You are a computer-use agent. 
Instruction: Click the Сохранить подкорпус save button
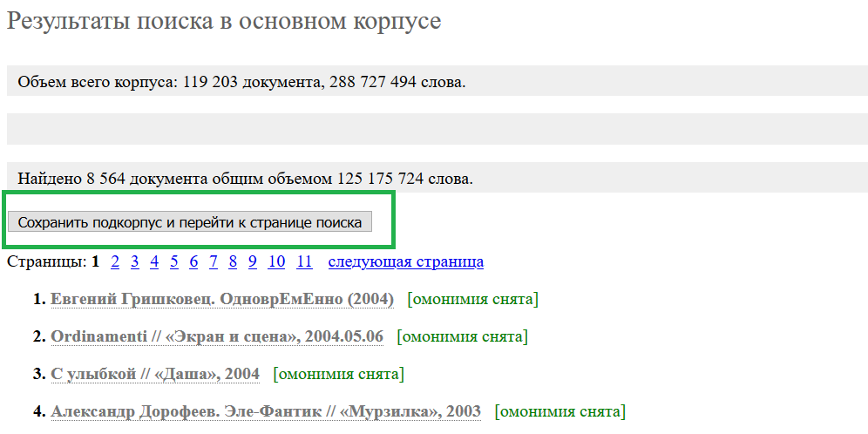coord(190,222)
